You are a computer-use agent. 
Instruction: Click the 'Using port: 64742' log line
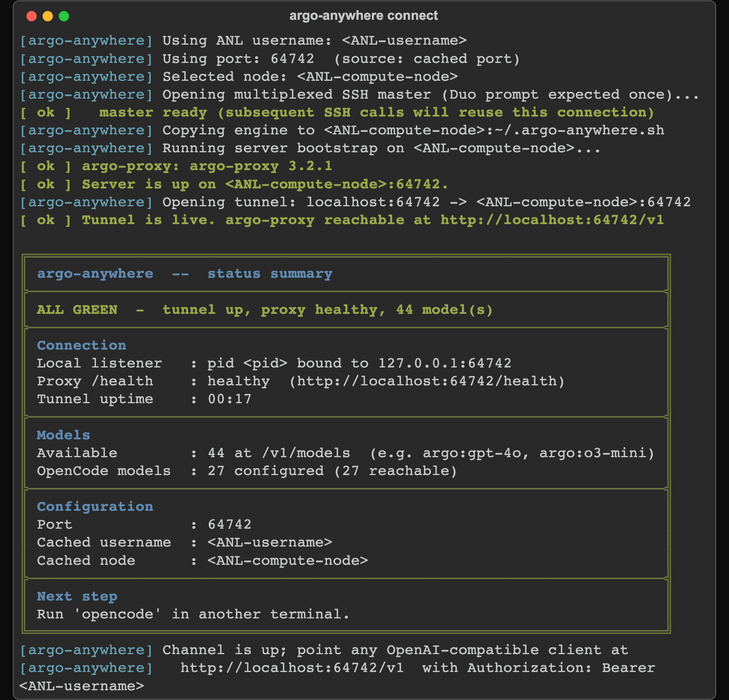pos(270,59)
